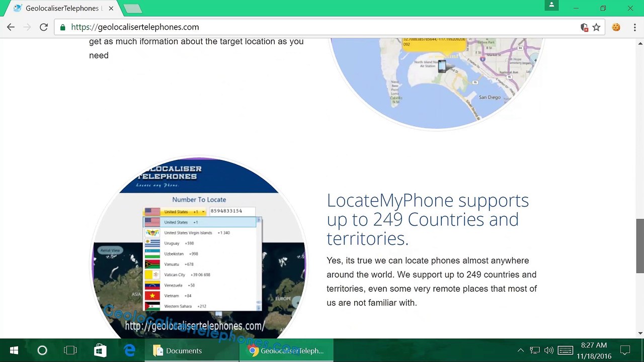
Task: Bookmark this page with the star icon
Action: click(596, 27)
